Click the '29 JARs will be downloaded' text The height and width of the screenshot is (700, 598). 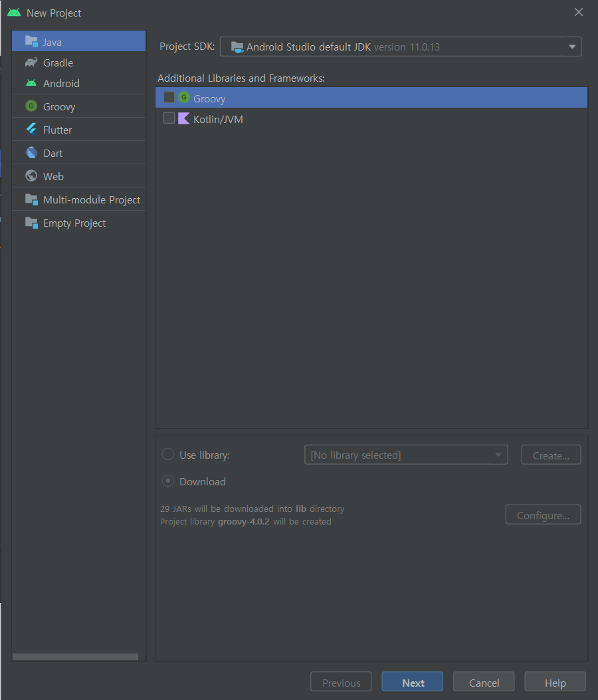click(x=252, y=509)
